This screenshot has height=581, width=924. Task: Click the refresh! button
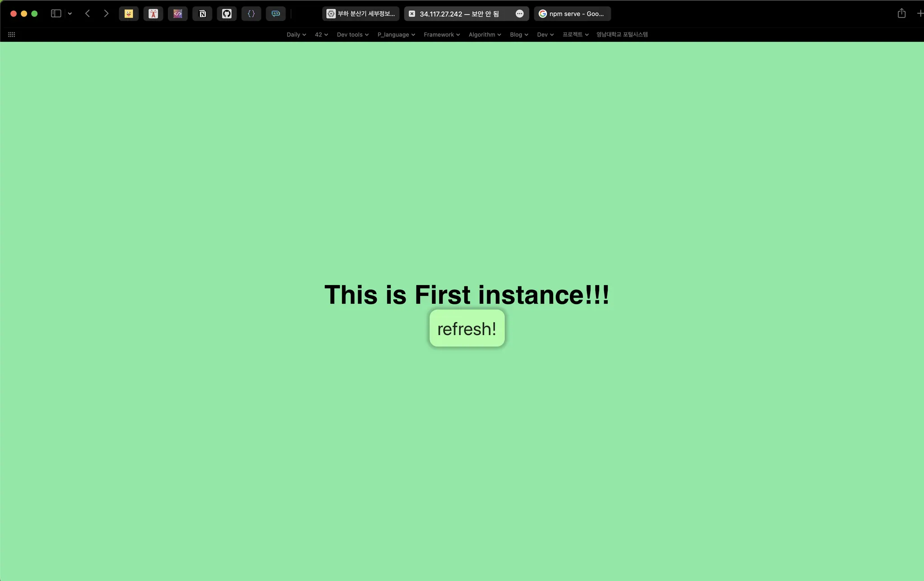pyautogui.click(x=467, y=328)
